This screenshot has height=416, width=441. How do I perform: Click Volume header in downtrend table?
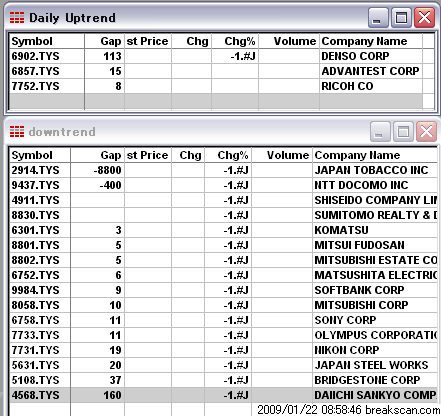[x=282, y=155]
